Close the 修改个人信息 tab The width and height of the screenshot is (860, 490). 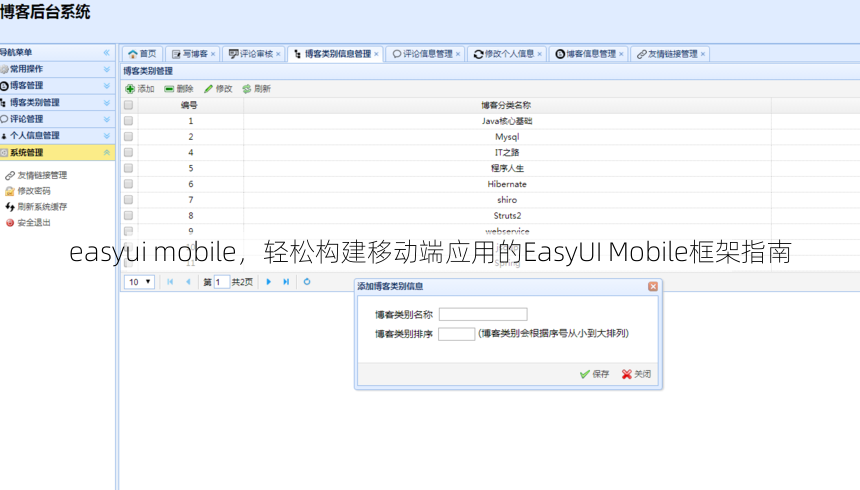point(540,54)
